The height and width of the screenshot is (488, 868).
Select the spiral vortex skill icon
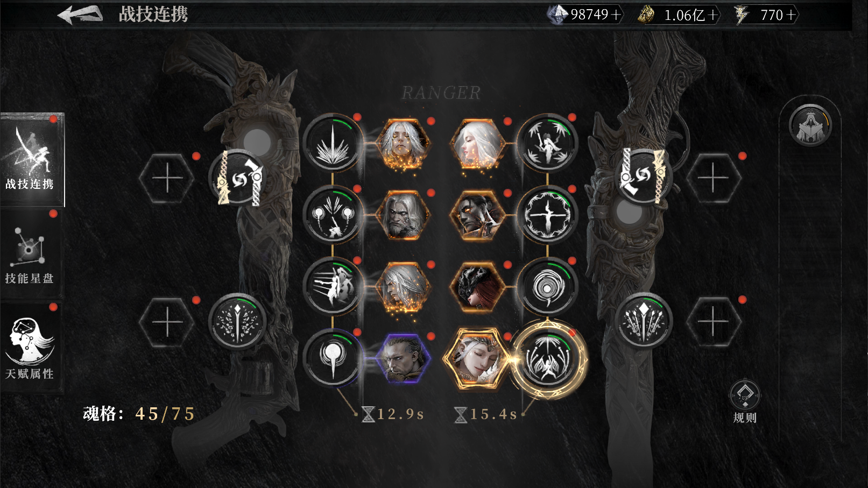[x=547, y=287]
